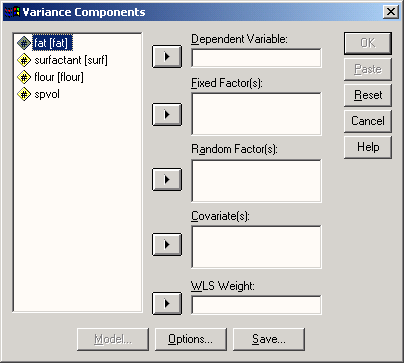Click the Reset button
This screenshot has width=404, height=363.
click(368, 95)
